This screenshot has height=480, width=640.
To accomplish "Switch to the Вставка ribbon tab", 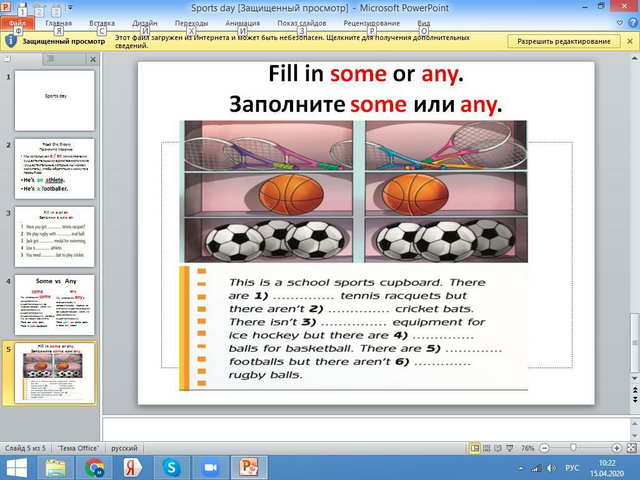I will coord(102,23).
